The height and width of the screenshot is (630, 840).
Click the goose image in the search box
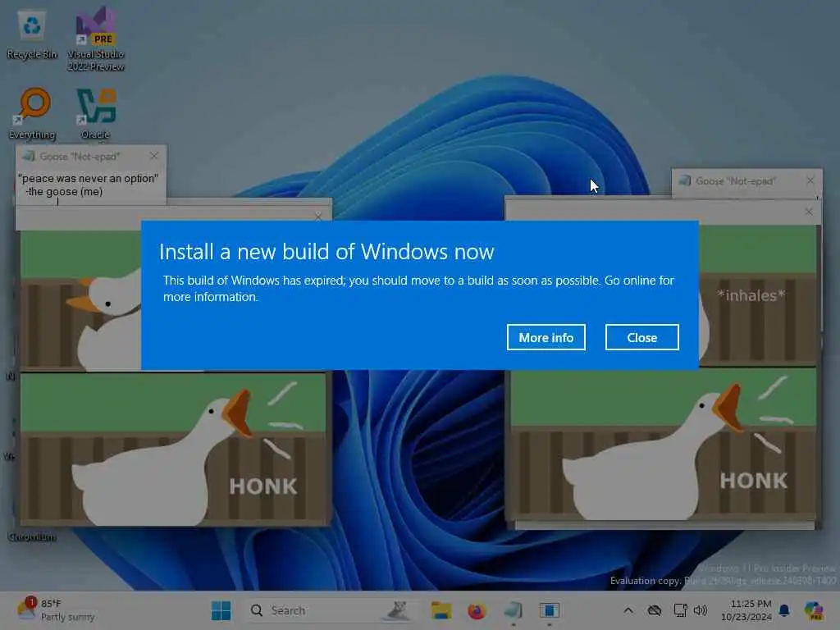coord(398,610)
